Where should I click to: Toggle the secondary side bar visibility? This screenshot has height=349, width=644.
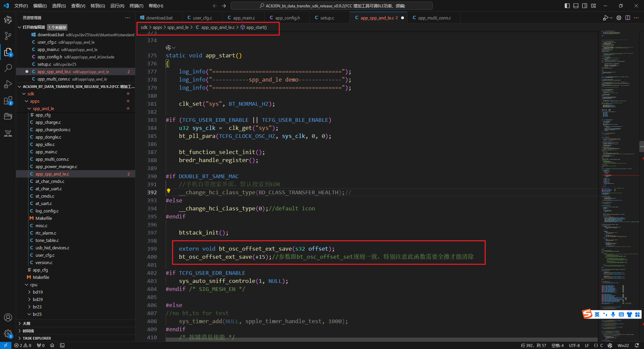point(585,6)
